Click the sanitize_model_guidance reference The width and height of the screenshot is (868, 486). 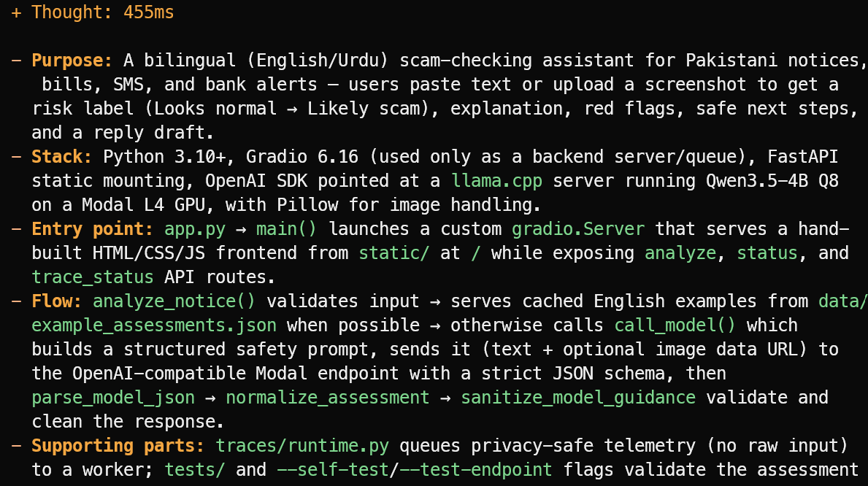click(578, 398)
